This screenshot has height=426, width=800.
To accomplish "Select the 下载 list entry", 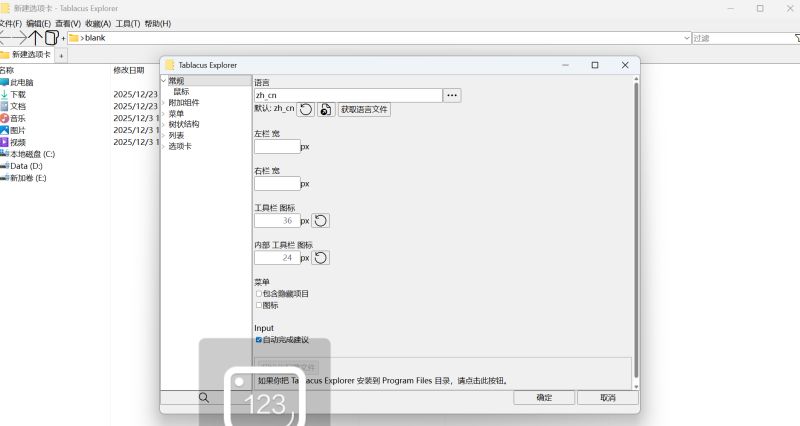I will click(x=18, y=94).
